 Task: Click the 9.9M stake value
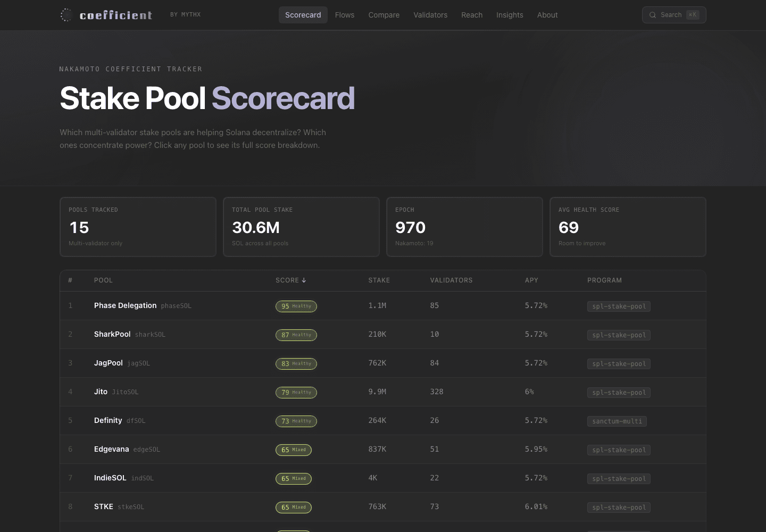click(377, 392)
